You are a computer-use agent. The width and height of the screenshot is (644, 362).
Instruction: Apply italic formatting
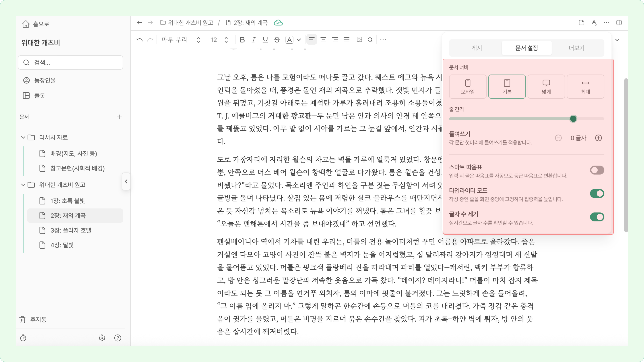click(x=254, y=40)
